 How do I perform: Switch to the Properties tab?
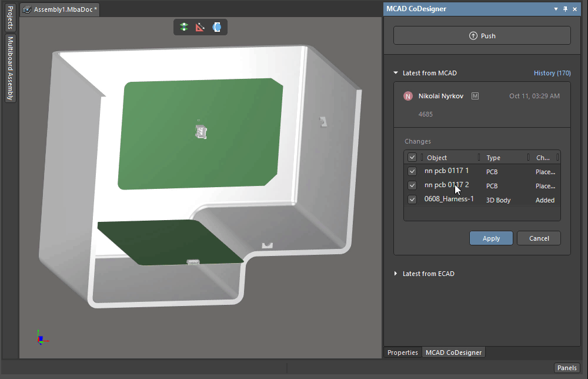tap(402, 352)
